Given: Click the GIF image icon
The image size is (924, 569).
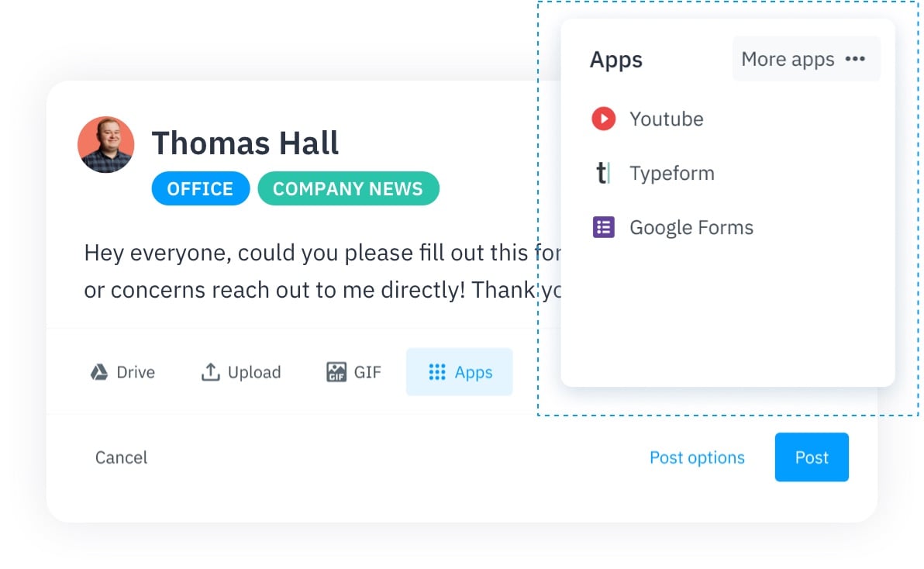Looking at the screenshot, I should 336,372.
